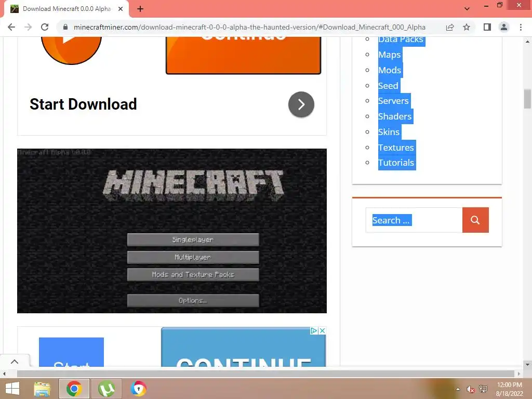Open the taskbar clock and date

coord(510,389)
